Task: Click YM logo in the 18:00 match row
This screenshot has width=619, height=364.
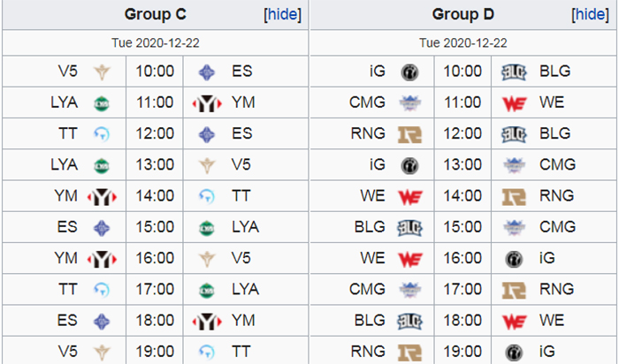Action: coord(206,322)
